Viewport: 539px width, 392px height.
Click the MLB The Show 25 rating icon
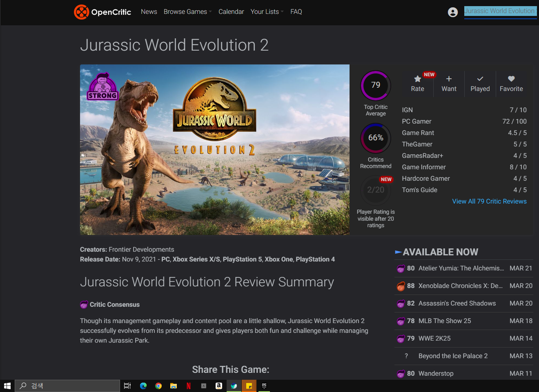click(401, 321)
